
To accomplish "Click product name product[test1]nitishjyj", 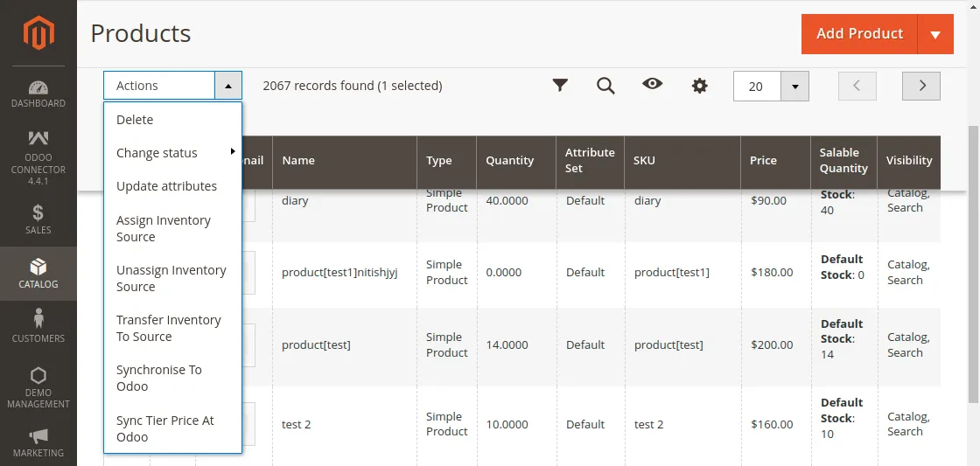I will pos(339,273).
